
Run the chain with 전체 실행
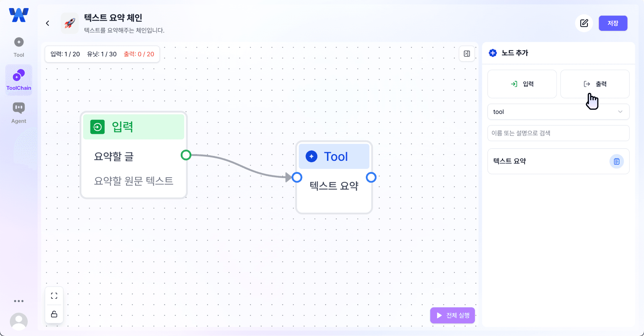click(452, 315)
